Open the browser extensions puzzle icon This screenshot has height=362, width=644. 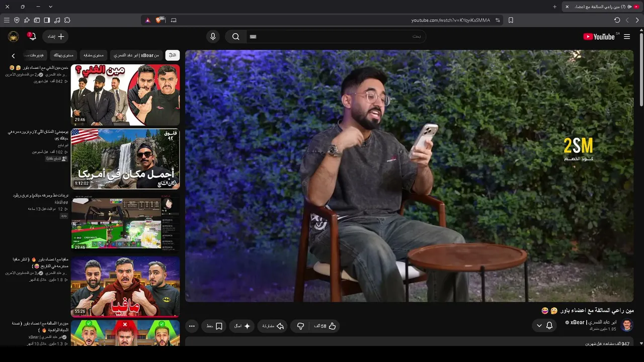[67, 20]
